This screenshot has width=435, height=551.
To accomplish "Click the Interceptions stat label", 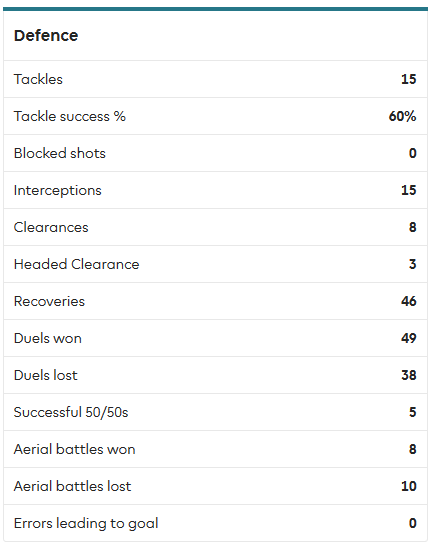I will coord(58,190).
